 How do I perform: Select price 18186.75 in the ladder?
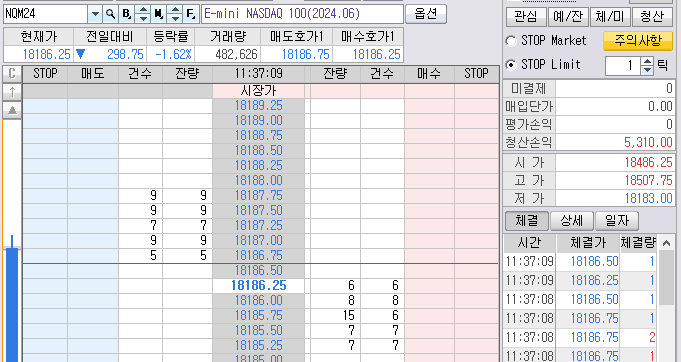point(258,256)
